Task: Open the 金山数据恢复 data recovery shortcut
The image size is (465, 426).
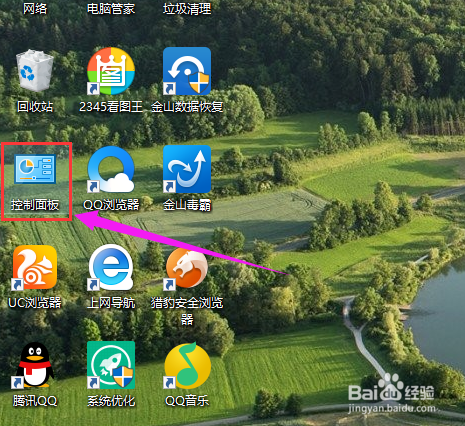Action: point(187,71)
